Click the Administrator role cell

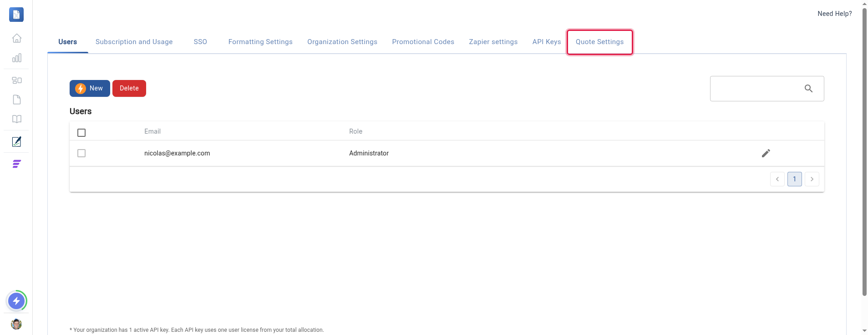[369, 153]
